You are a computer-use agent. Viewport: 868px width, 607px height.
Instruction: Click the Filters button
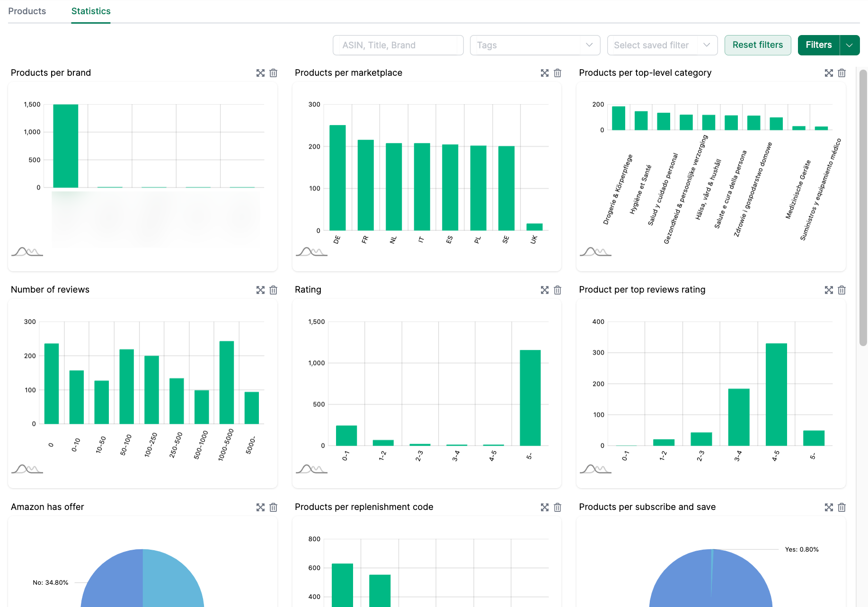pyautogui.click(x=819, y=45)
